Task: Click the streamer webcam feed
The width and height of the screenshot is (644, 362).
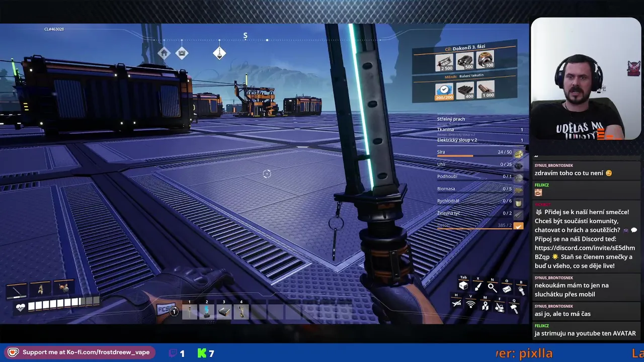Action: pos(586,79)
